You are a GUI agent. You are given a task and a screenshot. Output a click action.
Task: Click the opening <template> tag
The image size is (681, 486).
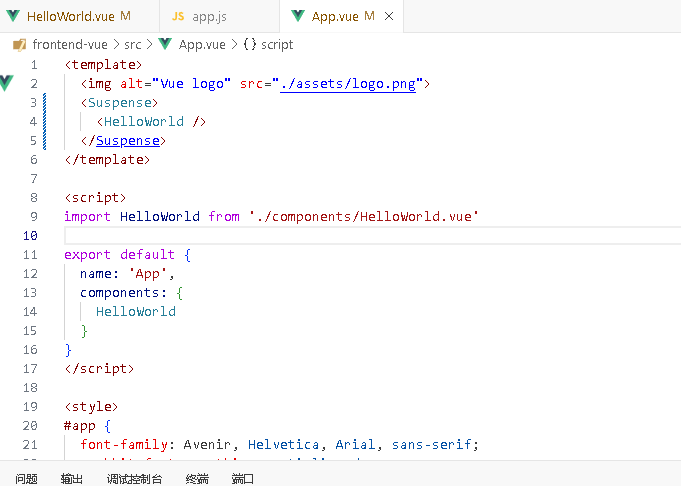click(103, 65)
